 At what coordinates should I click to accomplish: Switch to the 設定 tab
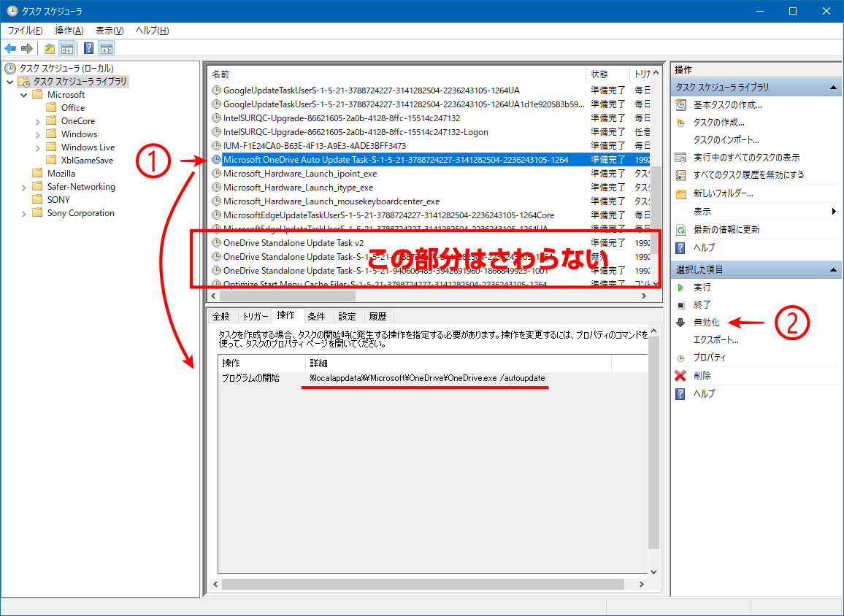348,316
